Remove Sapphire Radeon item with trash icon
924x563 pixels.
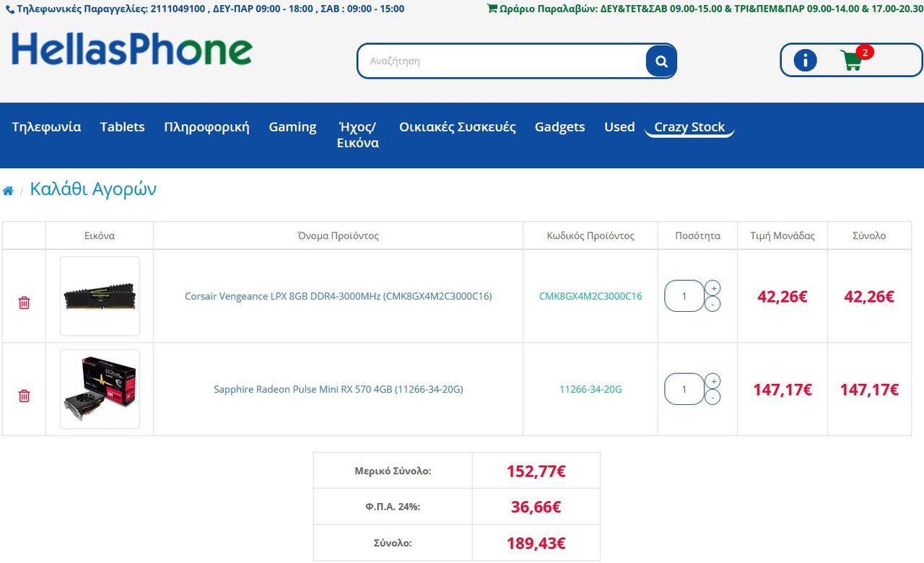24,396
